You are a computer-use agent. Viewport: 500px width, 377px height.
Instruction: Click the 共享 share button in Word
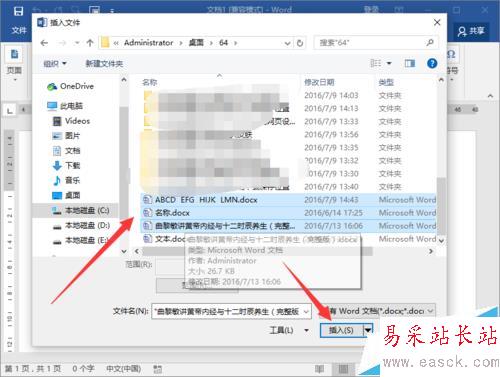point(471,31)
